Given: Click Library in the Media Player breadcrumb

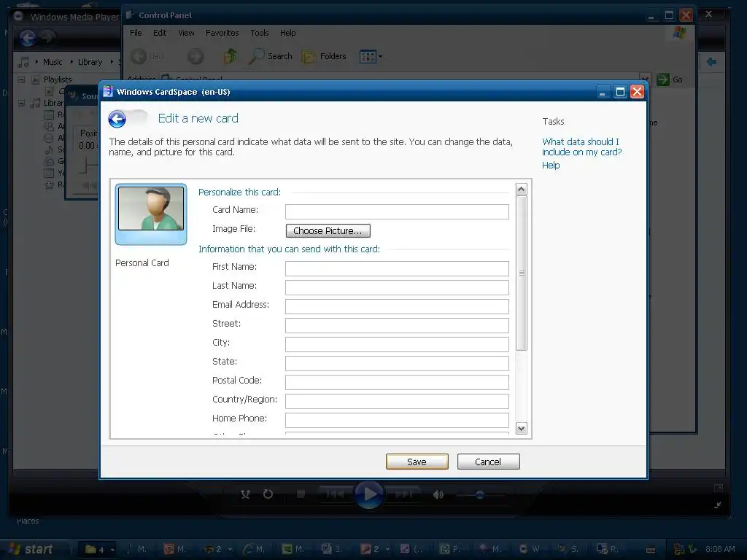Looking at the screenshot, I should 90,62.
